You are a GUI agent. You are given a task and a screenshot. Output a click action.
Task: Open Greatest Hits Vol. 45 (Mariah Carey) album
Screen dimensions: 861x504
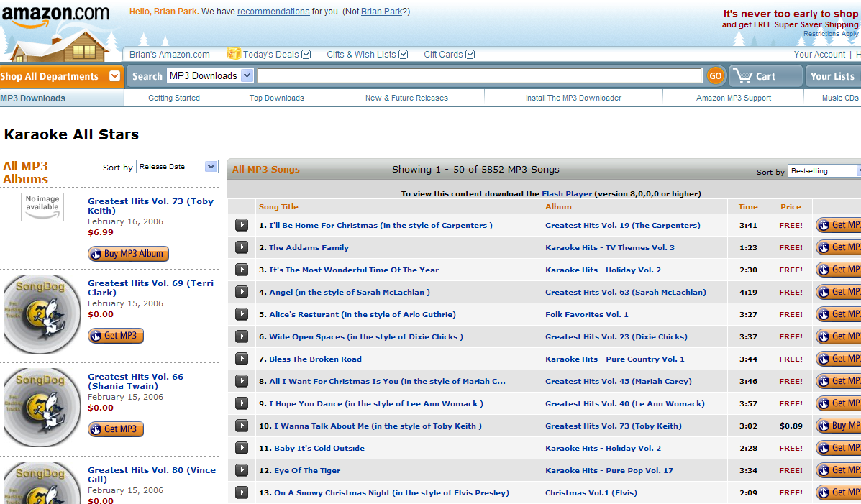click(619, 381)
